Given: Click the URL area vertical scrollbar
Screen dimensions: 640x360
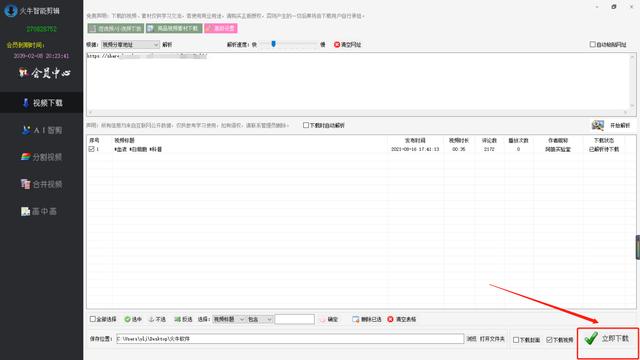Looking at the screenshot, I should (x=633, y=81).
